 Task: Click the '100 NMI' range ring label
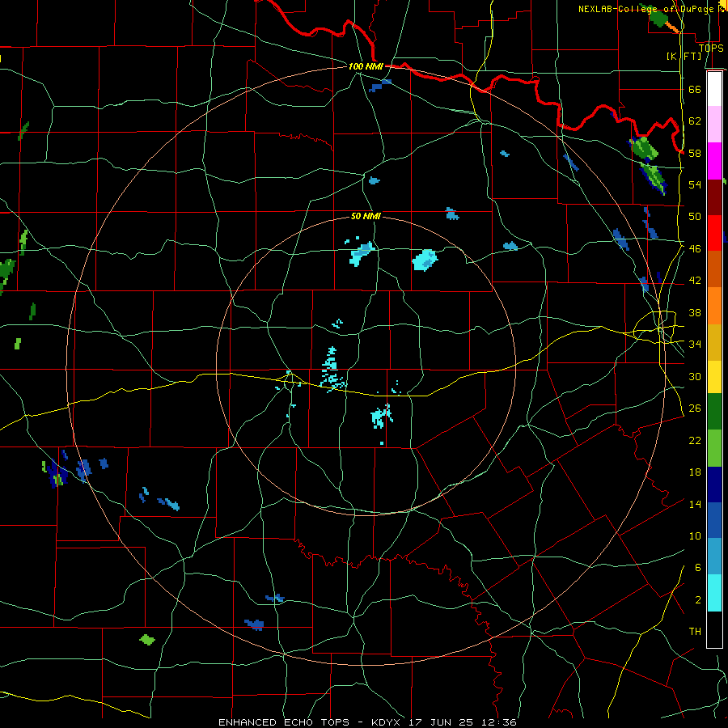(x=366, y=66)
